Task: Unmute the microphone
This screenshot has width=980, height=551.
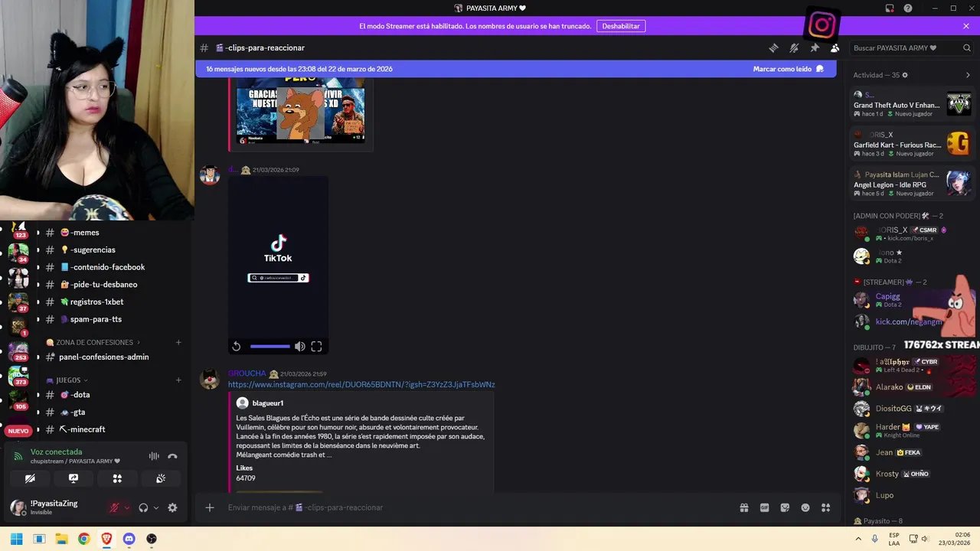Action: (114, 507)
